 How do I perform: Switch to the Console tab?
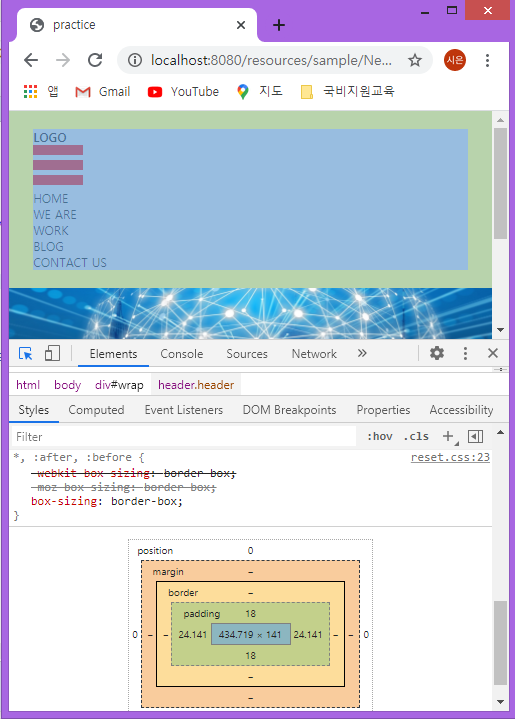(182, 354)
